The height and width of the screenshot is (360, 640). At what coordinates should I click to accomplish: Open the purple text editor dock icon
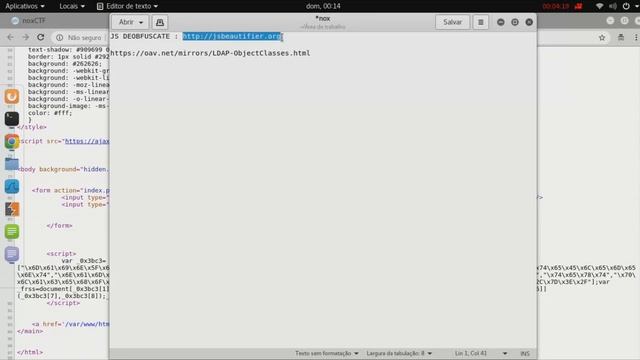[12, 254]
